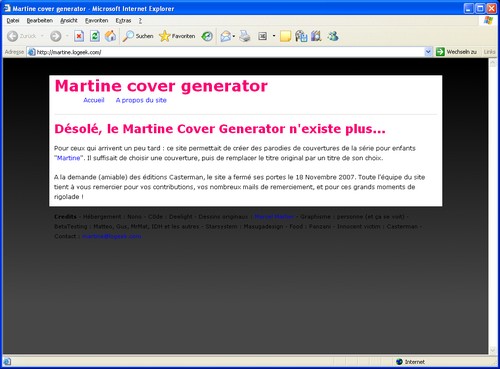
Task: Launch the Messenger people icon
Action: pyautogui.click(x=333, y=36)
